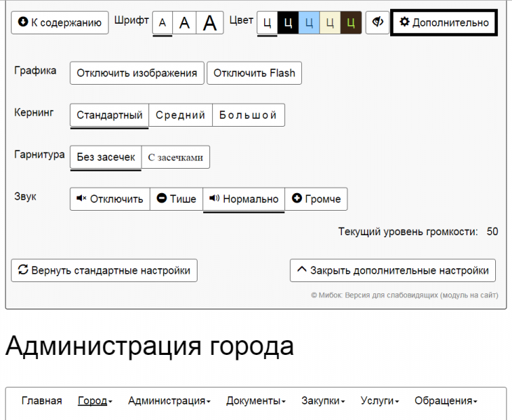
Task: Raise volume using Громче button
Action: [316, 199]
